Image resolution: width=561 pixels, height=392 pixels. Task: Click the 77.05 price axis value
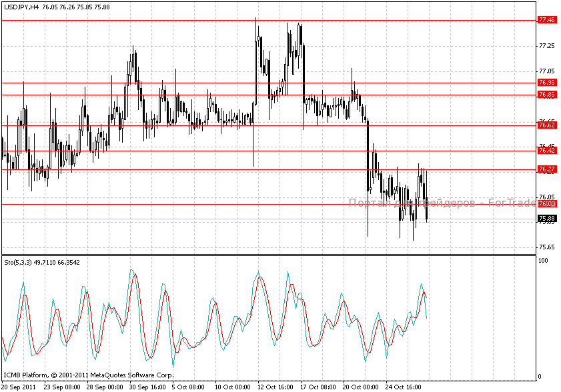click(x=547, y=71)
